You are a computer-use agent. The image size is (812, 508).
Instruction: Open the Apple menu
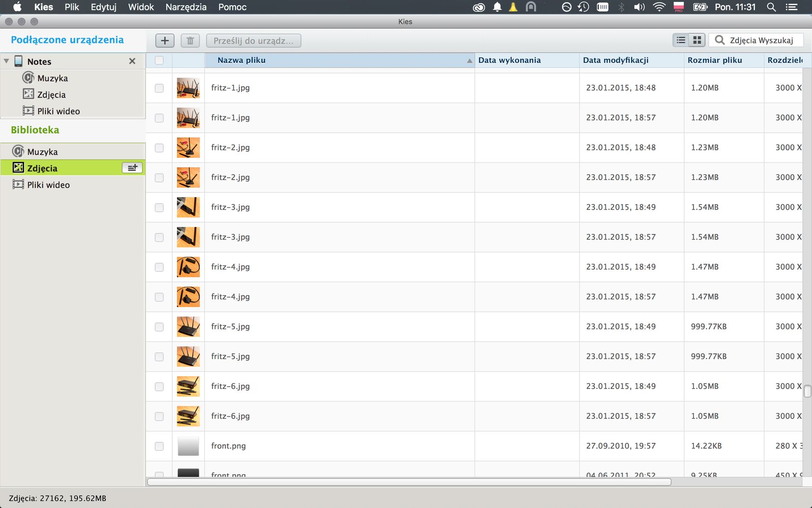click(x=17, y=7)
